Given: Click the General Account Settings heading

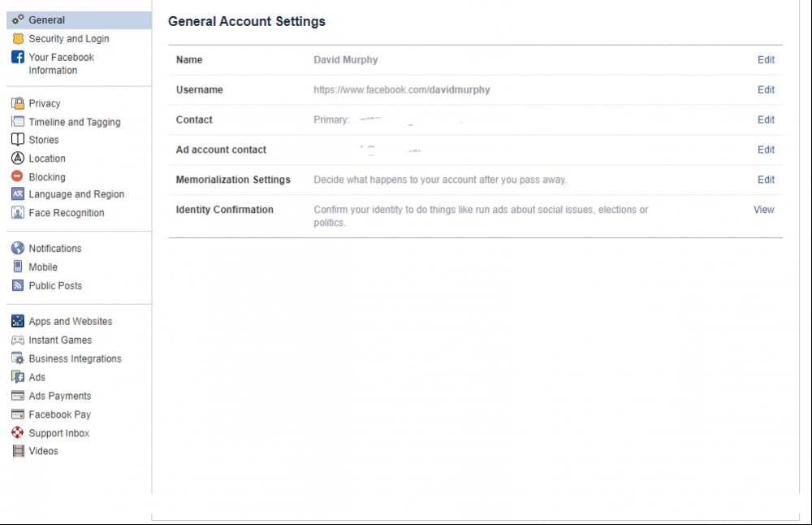Looking at the screenshot, I should coord(247,21).
